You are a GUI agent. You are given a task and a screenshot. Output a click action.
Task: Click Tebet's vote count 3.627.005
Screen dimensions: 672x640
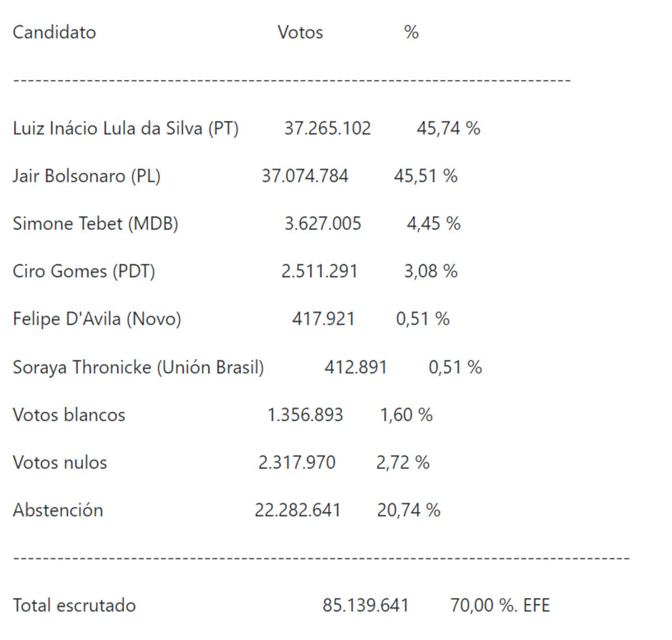tap(323, 224)
